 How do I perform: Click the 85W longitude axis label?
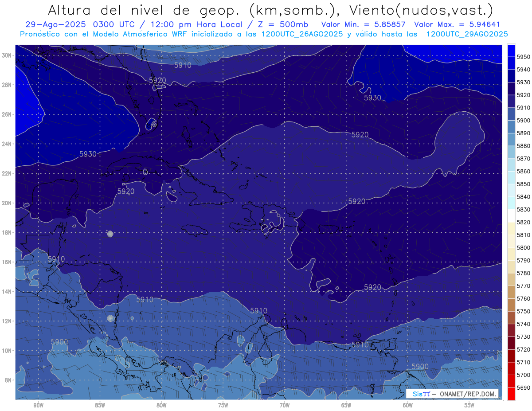(x=100, y=405)
